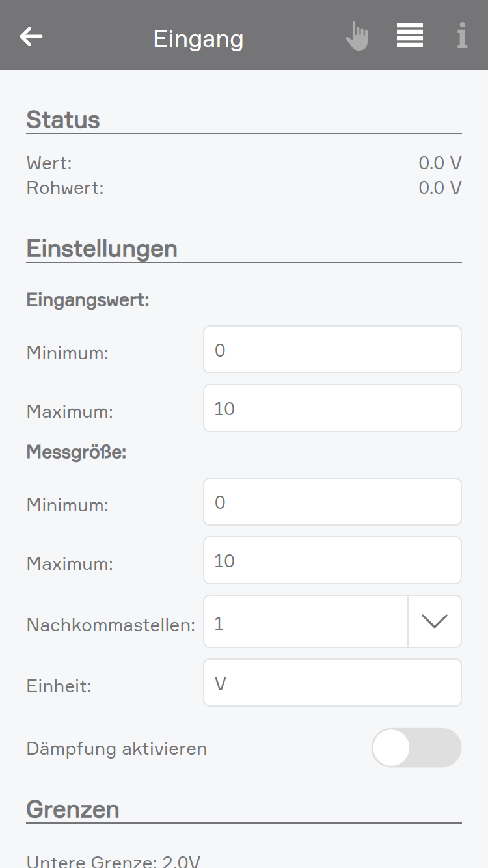Focus the Messgröße Maximum field
The image size is (488, 868).
[332, 560]
